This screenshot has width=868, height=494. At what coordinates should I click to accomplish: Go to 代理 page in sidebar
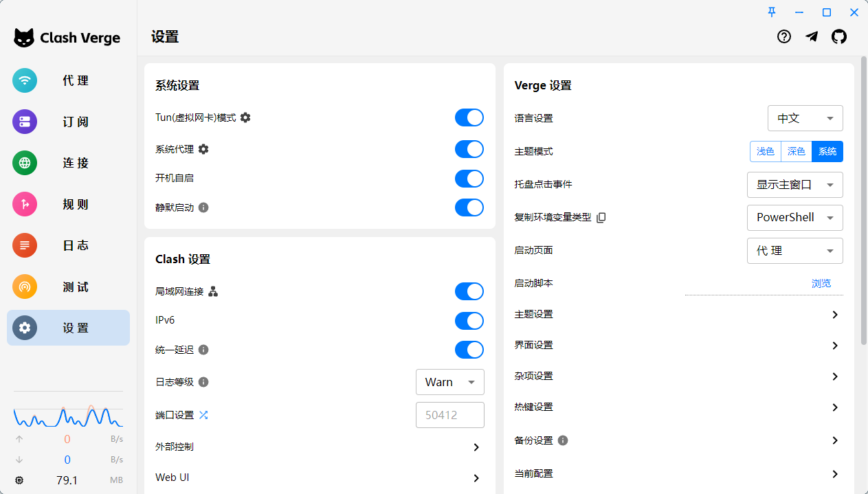68,80
